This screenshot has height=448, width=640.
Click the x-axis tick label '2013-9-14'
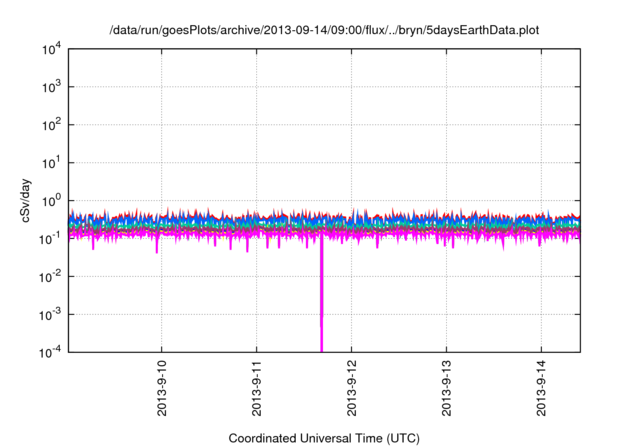(x=542, y=388)
